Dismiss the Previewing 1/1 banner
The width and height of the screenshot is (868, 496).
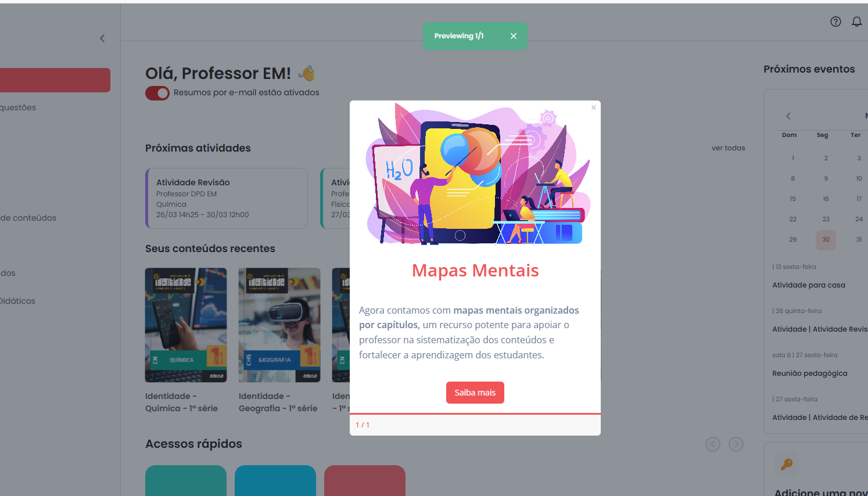pos(513,36)
